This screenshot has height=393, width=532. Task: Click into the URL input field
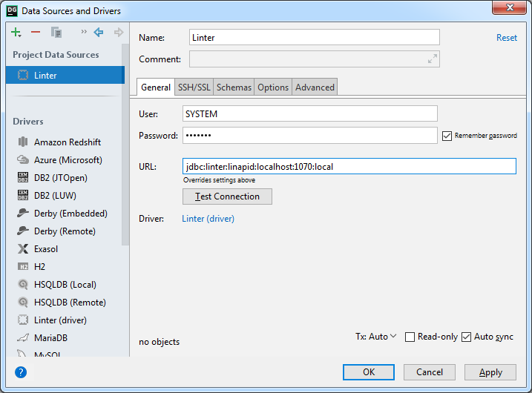[349, 167]
